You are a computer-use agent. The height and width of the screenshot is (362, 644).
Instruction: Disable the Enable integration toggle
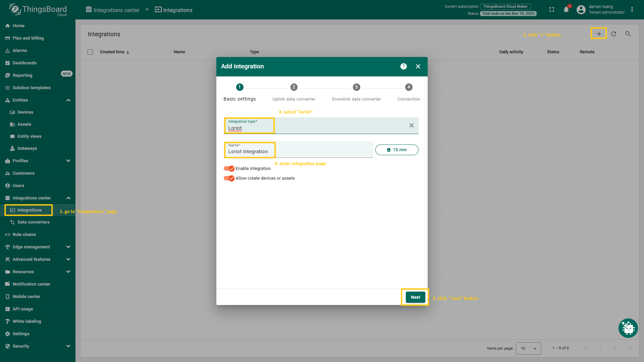(x=229, y=169)
